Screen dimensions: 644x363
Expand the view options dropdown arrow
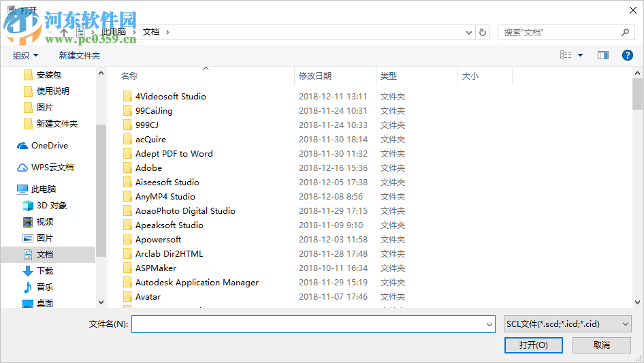[x=580, y=55]
